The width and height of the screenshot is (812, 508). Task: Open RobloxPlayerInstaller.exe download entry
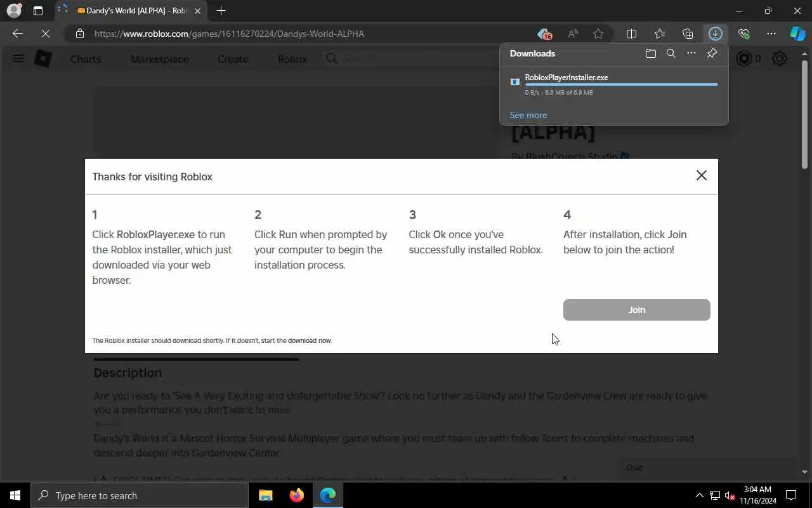click(x=614, y=84)
